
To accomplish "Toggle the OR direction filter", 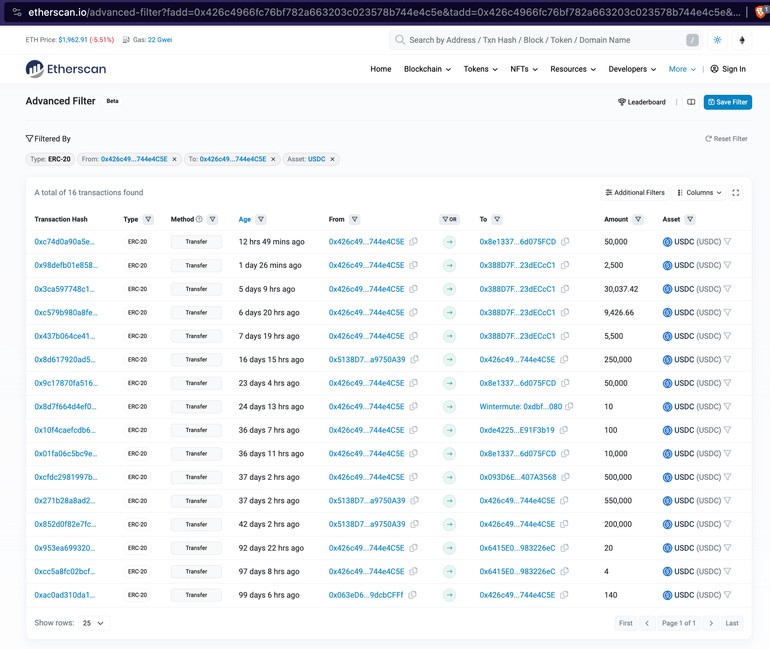I will click(449, 219).
